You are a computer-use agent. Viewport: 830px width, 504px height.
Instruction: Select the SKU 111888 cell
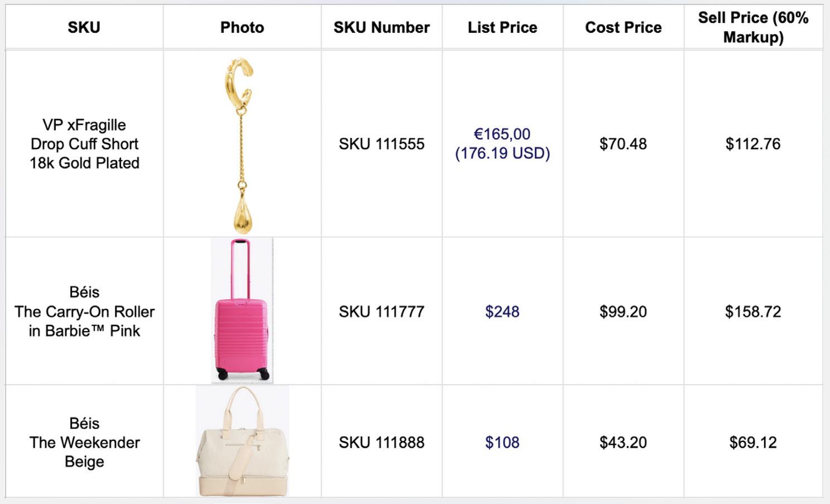coord(382,441)
